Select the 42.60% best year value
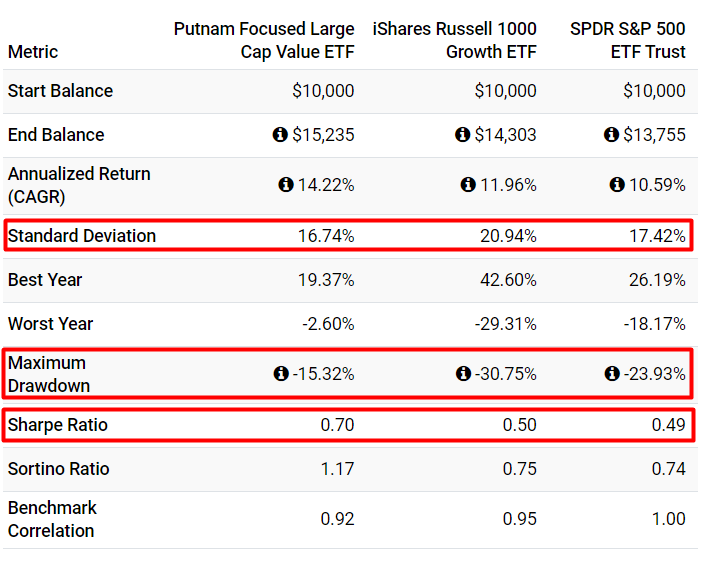 (508, 280)
